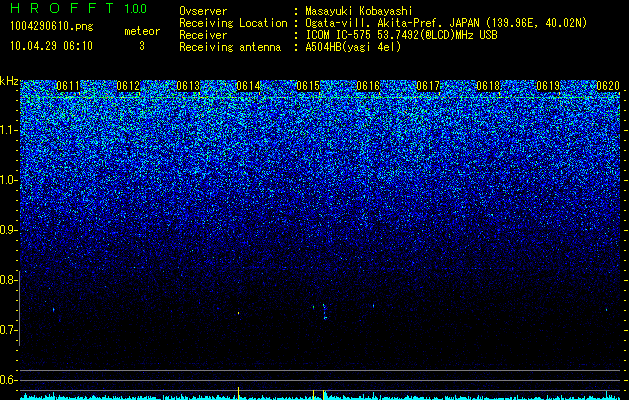Click the 0.6 kHz axis label
Image resolution: width=629 pixels, height=400 pixels.
coord(8,380)
